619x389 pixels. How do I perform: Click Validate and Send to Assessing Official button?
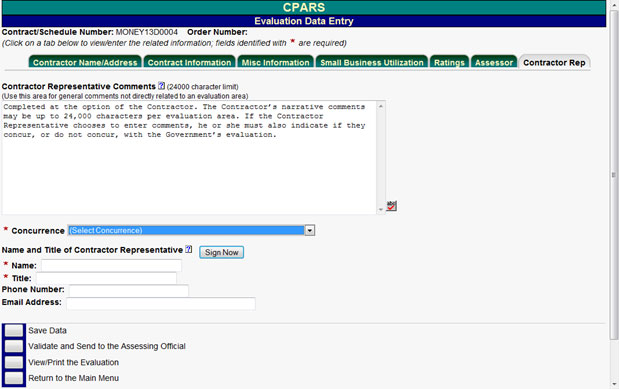[14, 346]
